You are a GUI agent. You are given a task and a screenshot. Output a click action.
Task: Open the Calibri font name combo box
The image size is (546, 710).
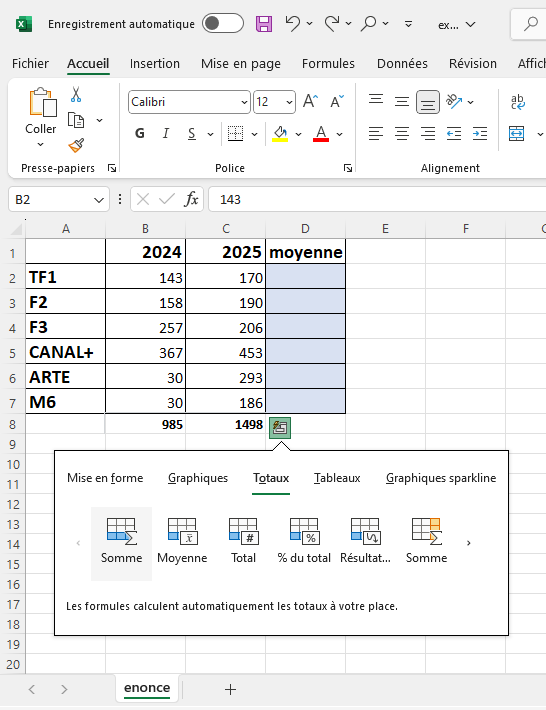pos(189,102)
